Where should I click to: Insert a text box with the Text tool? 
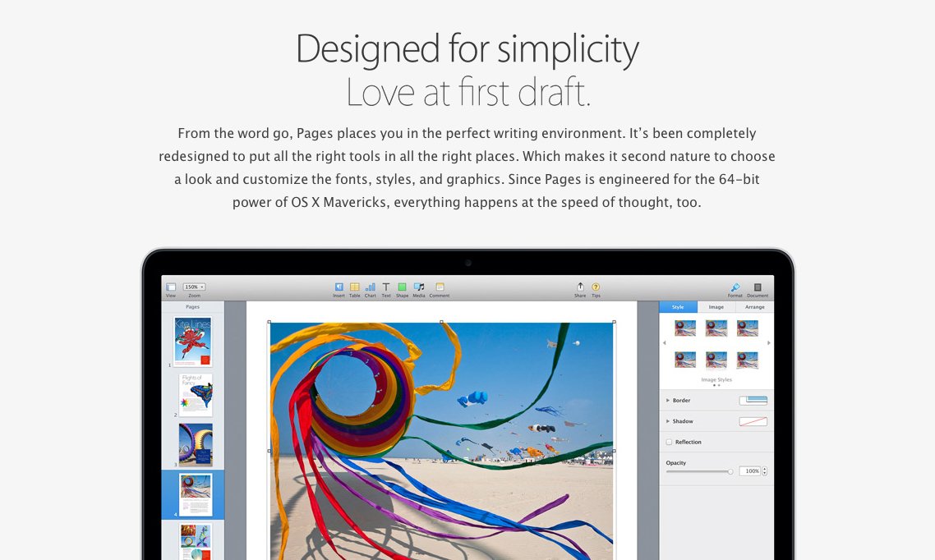(x=385, y=285)
